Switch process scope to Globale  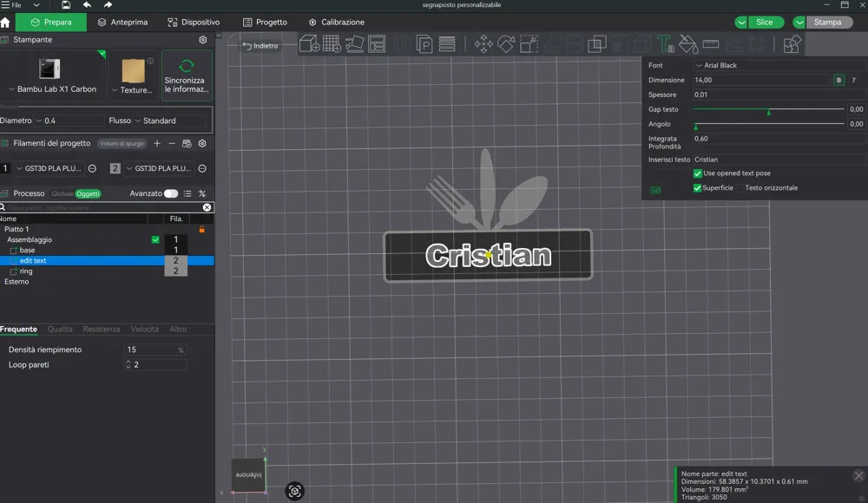(62, 193)
